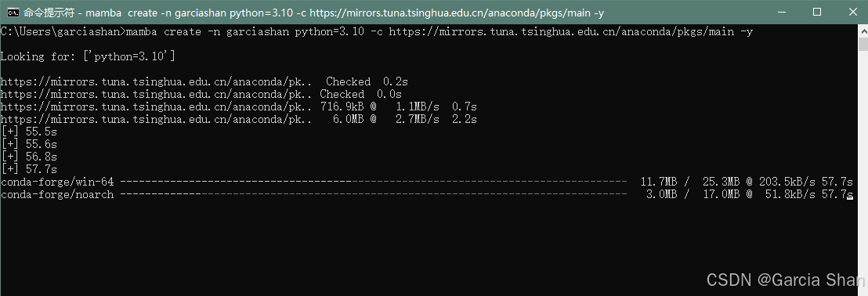
Task: Click the [+] 55.5s status line
Action: tap(29, 132)
